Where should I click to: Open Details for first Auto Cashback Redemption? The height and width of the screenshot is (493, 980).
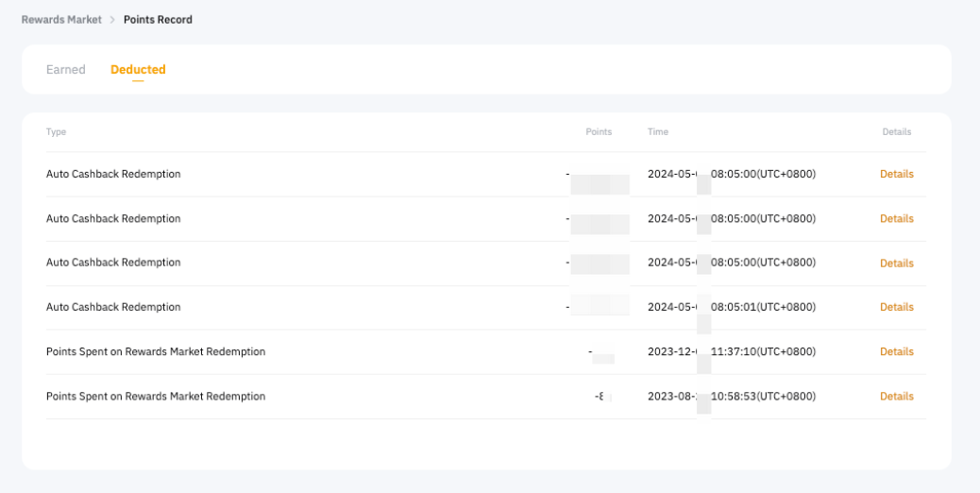(x=896, y=175)
